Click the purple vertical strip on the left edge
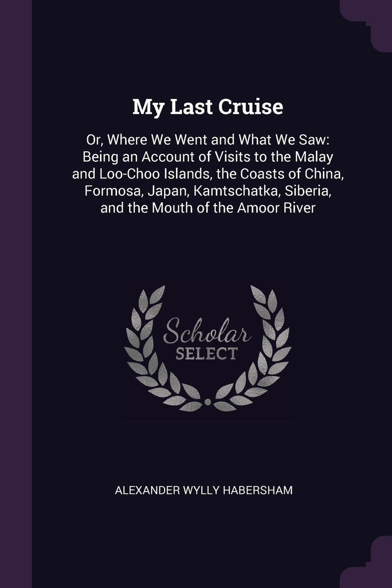 point(16,294)
